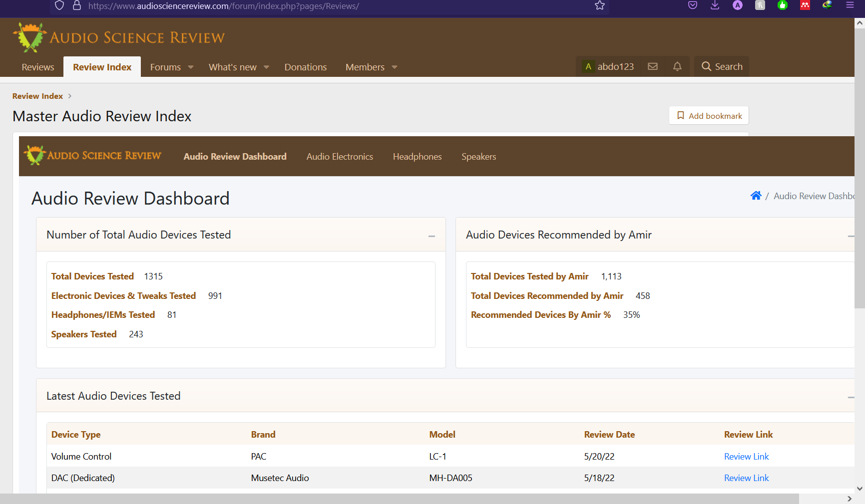This screenshot has width=865, height=504.
Task: Open the Members menu item
Action: (365, 67)
